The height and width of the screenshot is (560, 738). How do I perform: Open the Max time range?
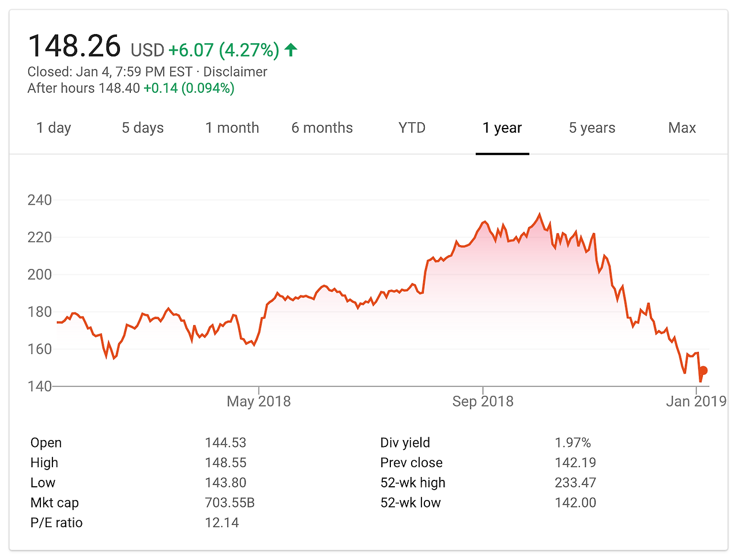coord(682,128)
